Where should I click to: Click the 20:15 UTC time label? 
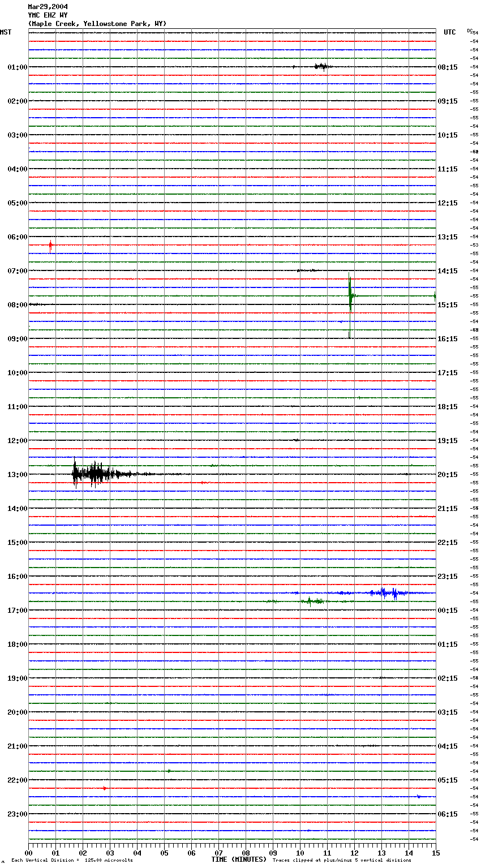click(x=448, y=475)
